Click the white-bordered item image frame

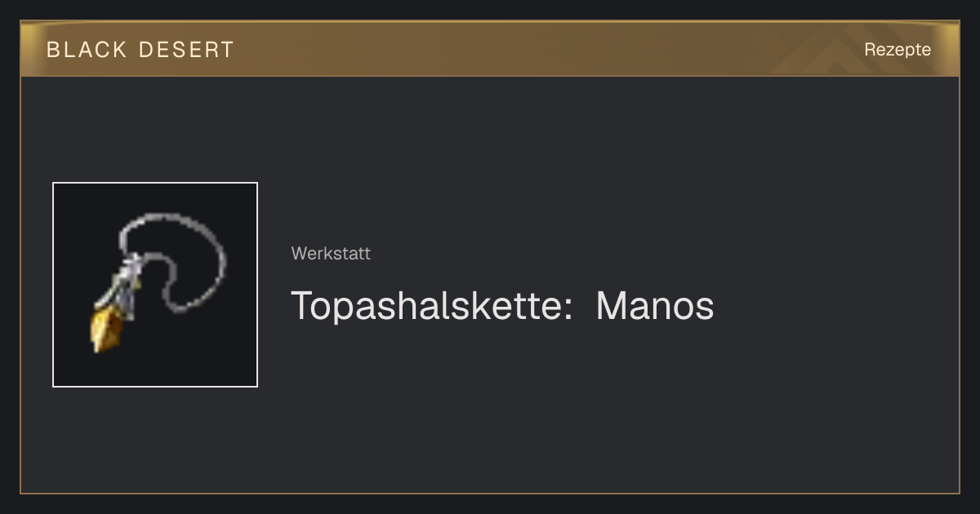[x=155, y=285]
